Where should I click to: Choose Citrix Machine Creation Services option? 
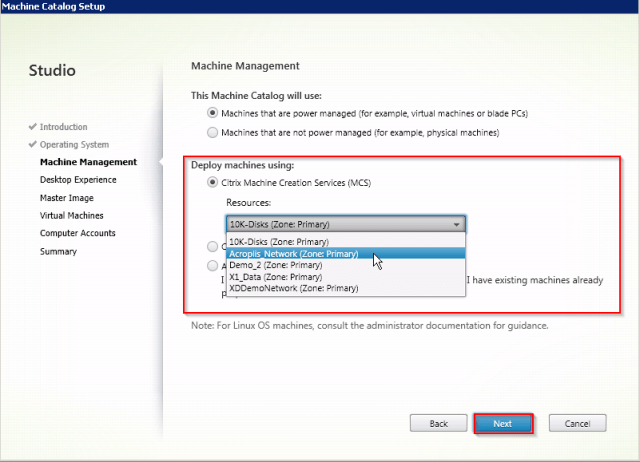pos(211,183)
